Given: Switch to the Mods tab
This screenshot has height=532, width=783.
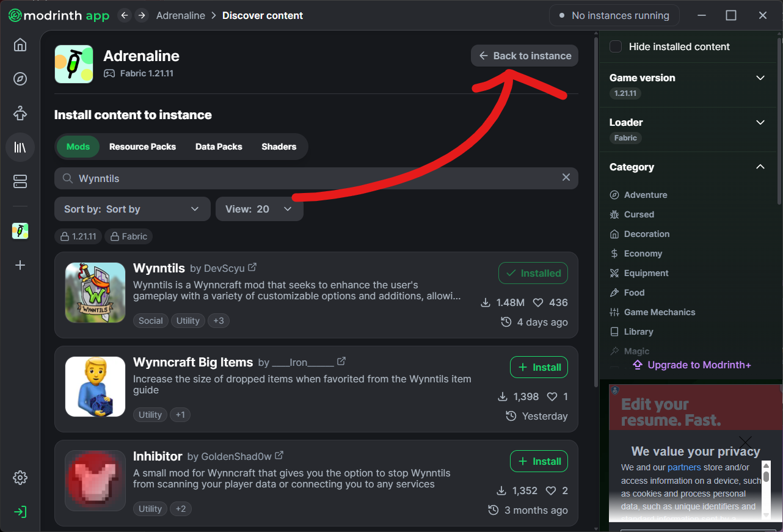Looking at the screenshot, I should point(78,147).
